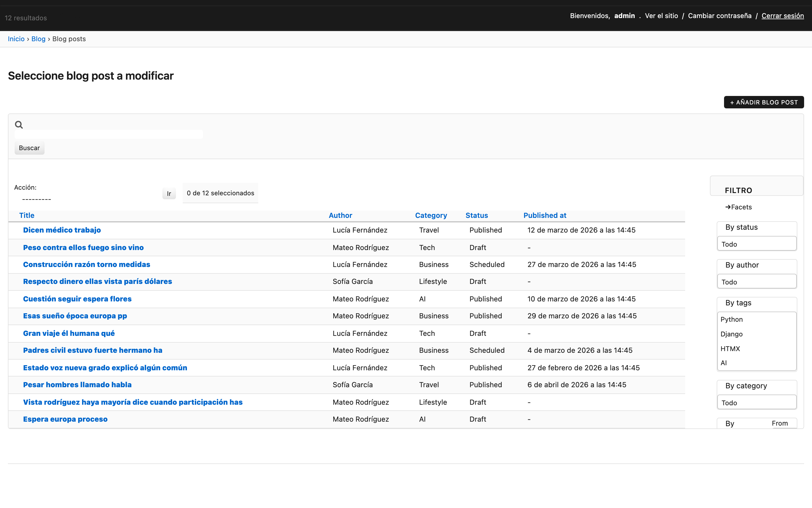Open post 'Construcción razón torno medidas'

pyautogui.click(x=87, y=264)
